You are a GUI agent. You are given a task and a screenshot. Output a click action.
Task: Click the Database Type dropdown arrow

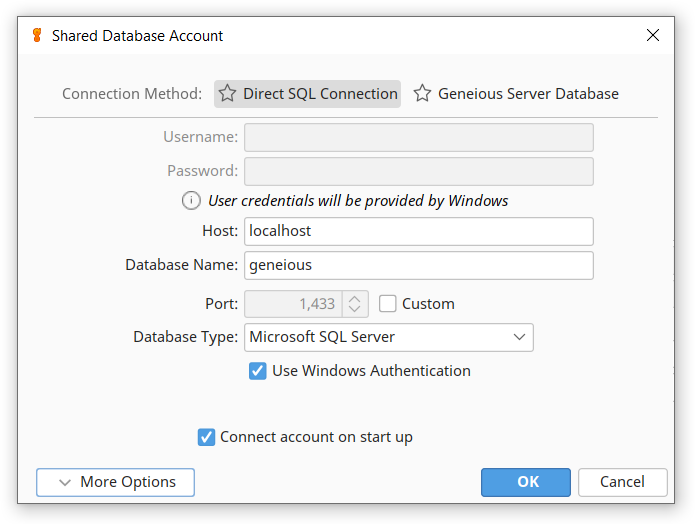pos(519,337)
